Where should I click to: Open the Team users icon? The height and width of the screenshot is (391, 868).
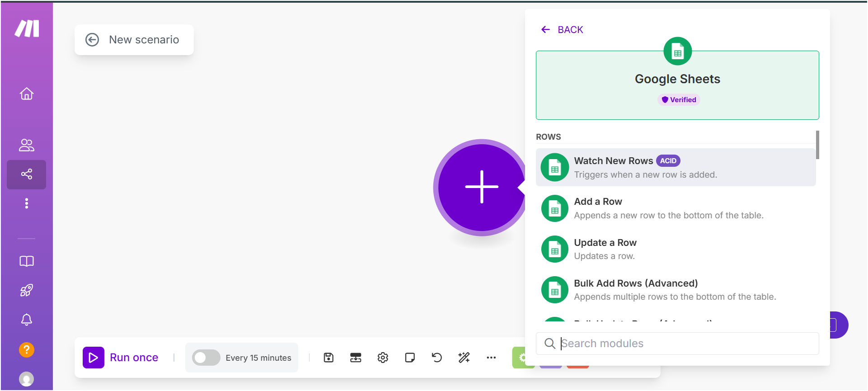point(27,145)
